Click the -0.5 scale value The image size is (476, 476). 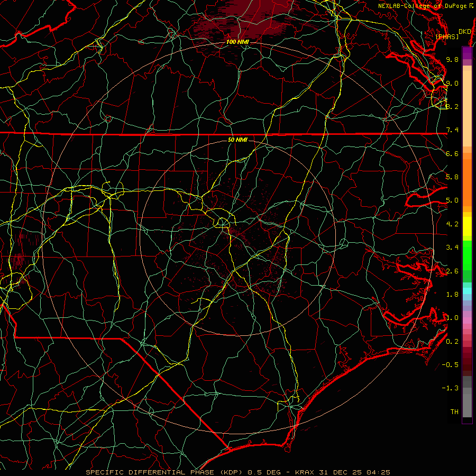click(x=450, y=365)
